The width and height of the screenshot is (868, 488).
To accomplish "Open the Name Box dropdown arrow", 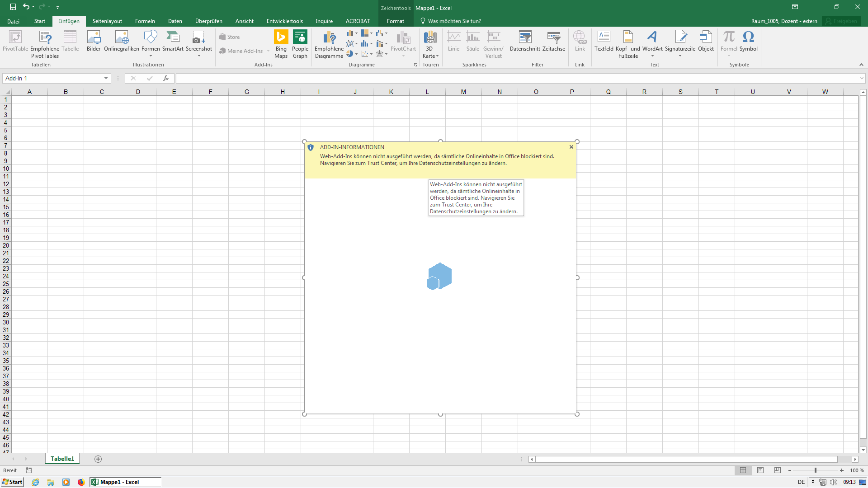I will pyautogui.click(x=106, y=78).
